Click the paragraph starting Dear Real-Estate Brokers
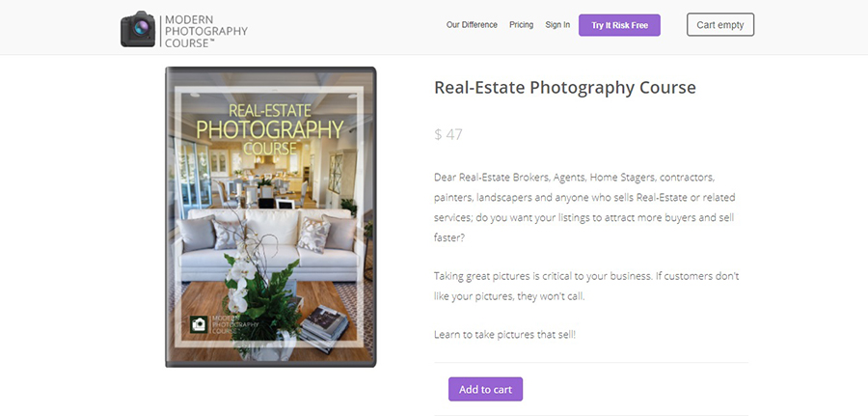This screenshot has height=416, width=868. click(x=584, y=208)
